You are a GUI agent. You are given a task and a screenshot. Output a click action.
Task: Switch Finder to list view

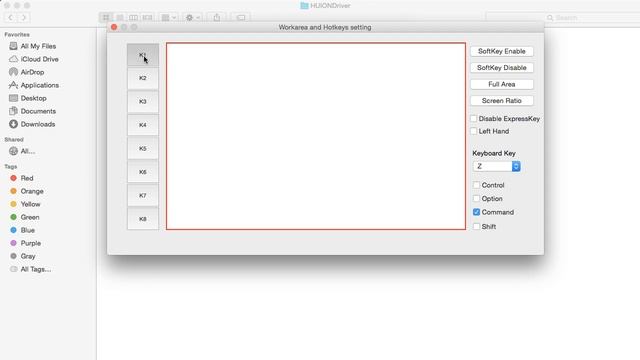click(x=120, y=18)
